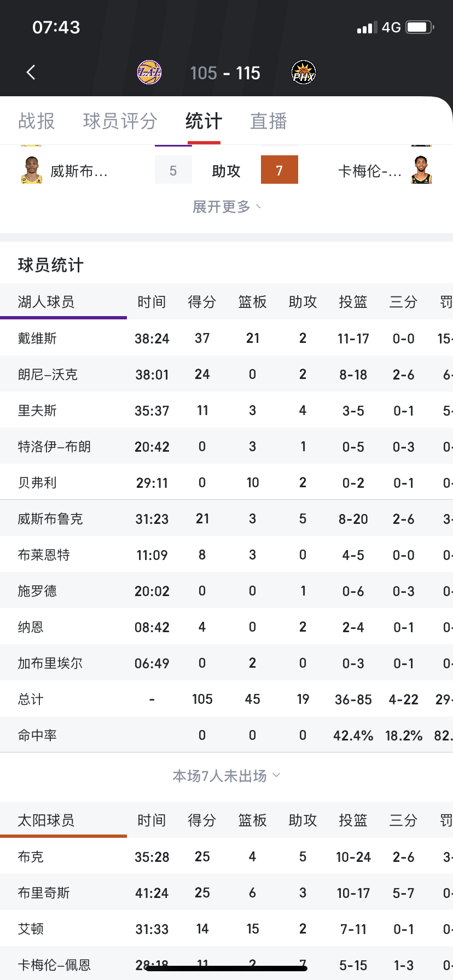
Task: Expand 本场7人未出场 list
Action: coord(226,776)
